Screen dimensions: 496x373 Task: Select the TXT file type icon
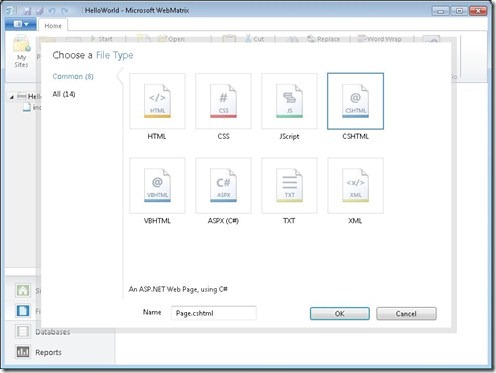(289, 185)
